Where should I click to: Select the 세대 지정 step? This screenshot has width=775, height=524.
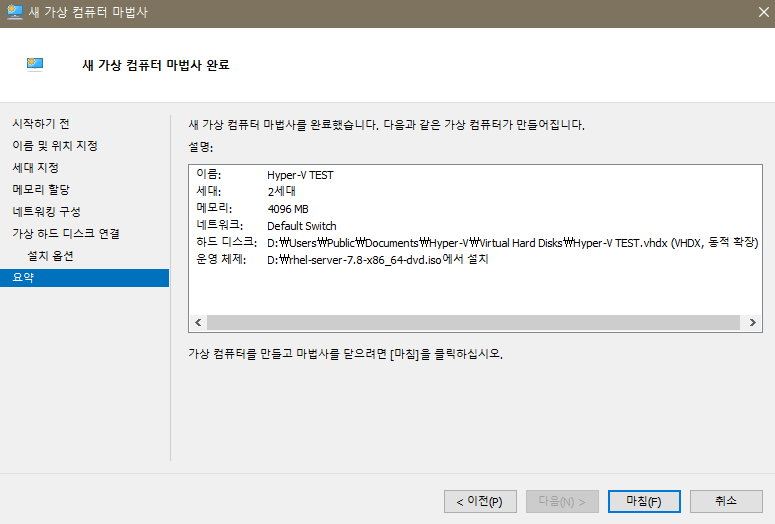coord(36,168)
